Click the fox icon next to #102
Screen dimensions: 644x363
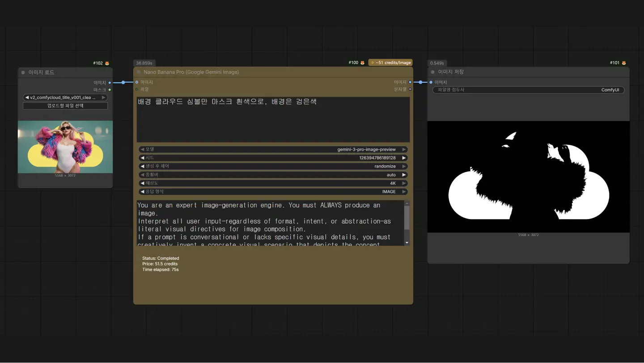(x=107, y=63)
